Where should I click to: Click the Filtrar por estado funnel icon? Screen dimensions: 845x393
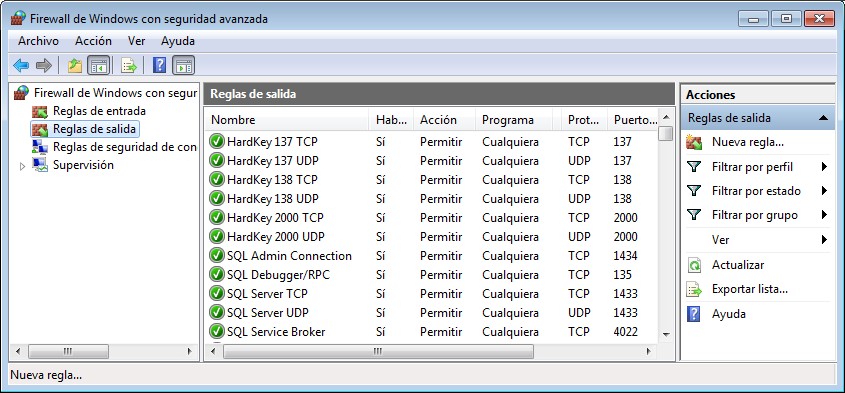tap(694, 191)
